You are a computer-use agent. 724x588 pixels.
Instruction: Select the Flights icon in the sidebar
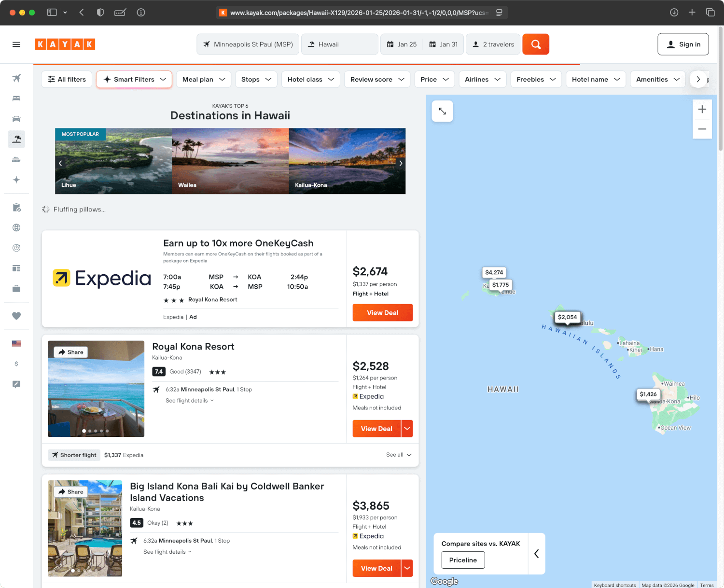point(16,78)
